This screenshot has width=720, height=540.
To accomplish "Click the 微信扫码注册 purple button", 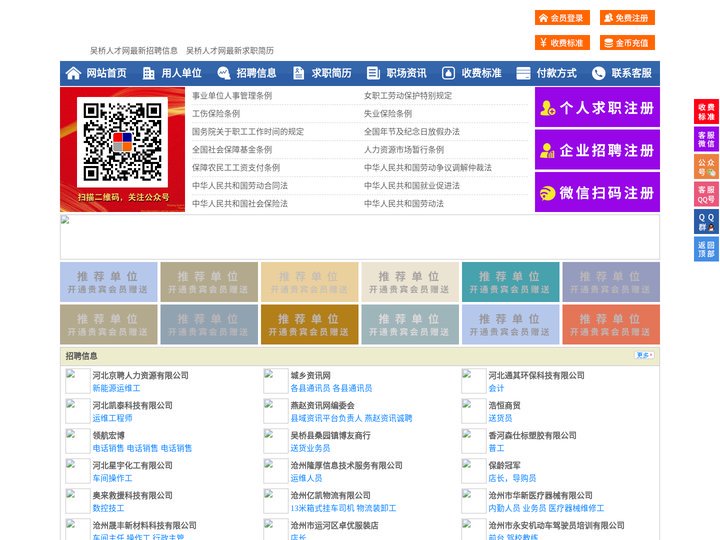I will click(597, 192).
